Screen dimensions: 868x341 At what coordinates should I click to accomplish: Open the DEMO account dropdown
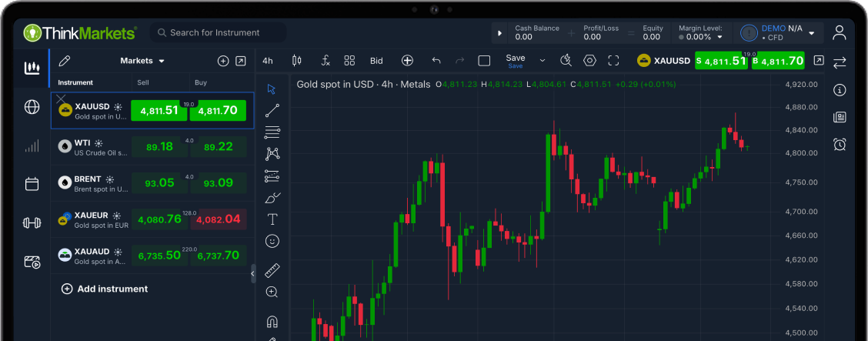click(x=812, y=33)
